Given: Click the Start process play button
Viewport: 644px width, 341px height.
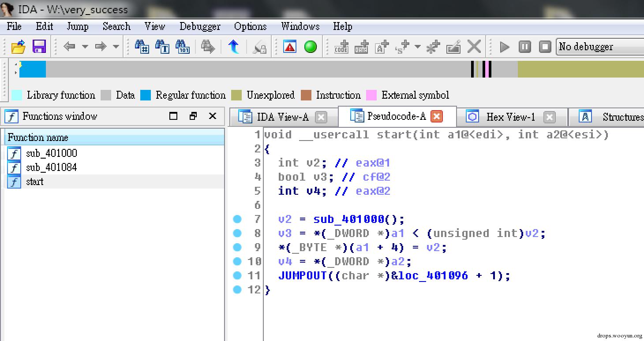Looking at the screenshot, I should pos(504,47).
